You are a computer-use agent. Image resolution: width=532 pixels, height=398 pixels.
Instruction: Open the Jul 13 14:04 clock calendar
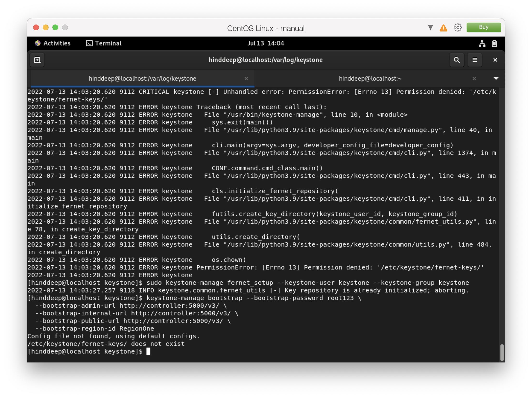tap(266, 43)
